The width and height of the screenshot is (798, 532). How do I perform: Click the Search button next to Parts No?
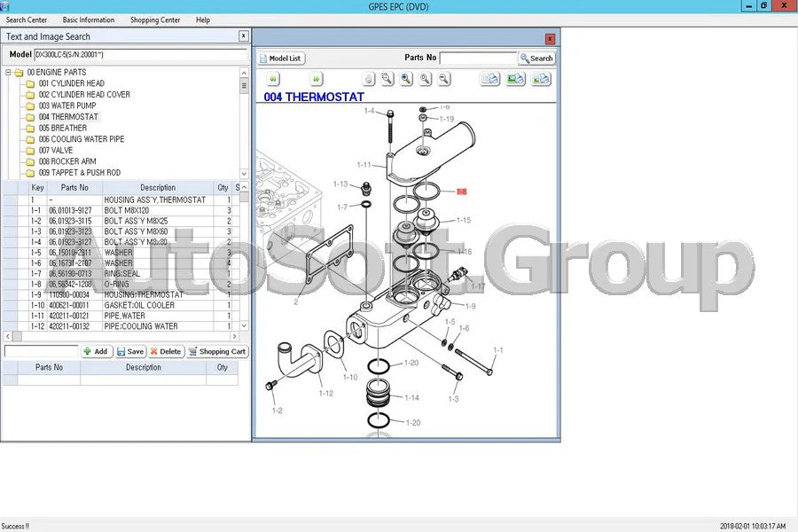[536, 58]
